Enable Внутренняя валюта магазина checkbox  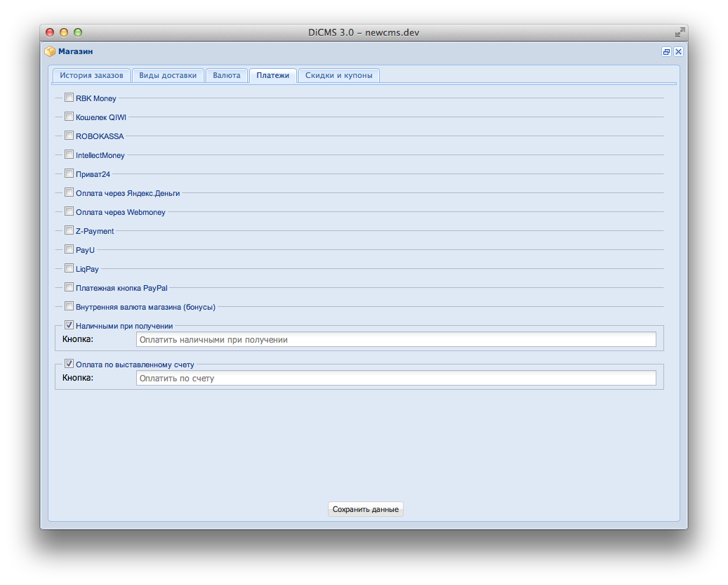pyautogui.click(x=70, y=306)
